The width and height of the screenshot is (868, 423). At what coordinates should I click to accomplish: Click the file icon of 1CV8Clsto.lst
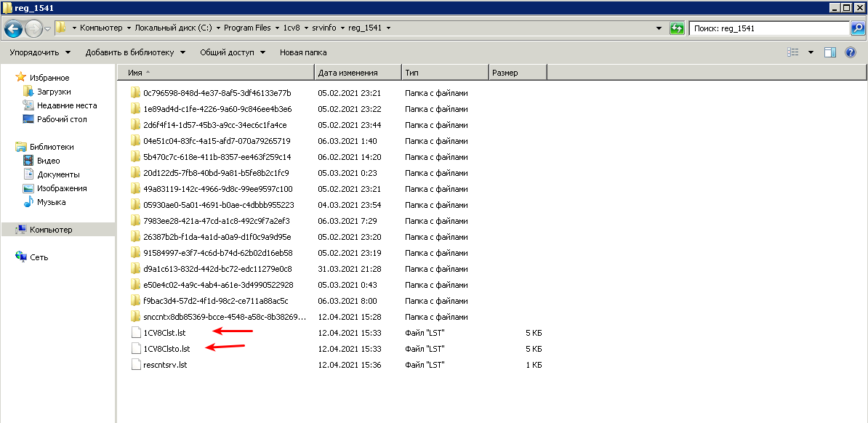pos(136,349)
